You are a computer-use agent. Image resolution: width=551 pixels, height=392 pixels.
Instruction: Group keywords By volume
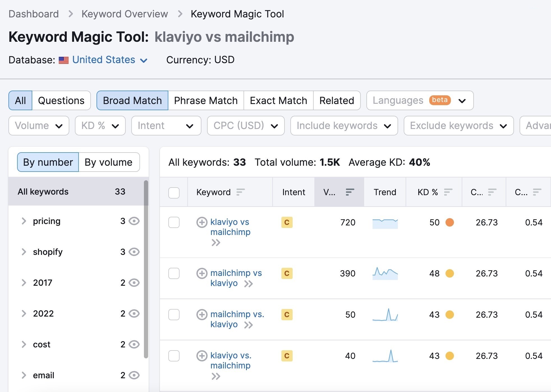tap(109, 162)
